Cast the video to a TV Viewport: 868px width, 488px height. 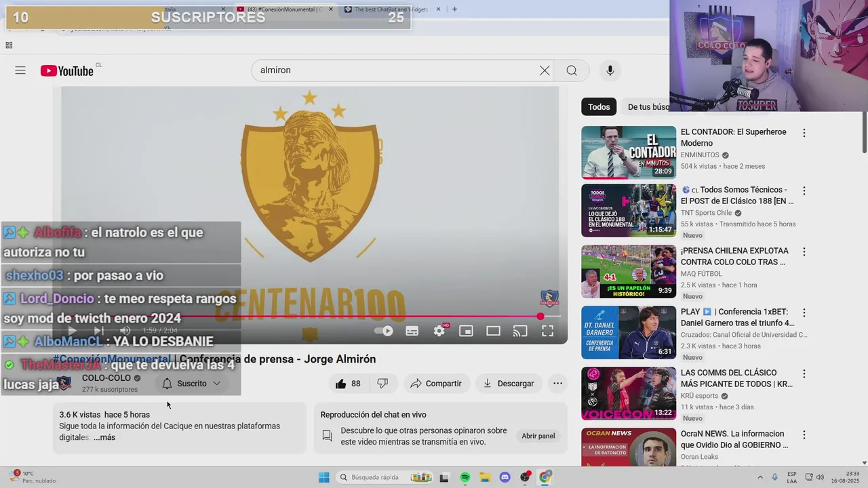coord(520,331)
